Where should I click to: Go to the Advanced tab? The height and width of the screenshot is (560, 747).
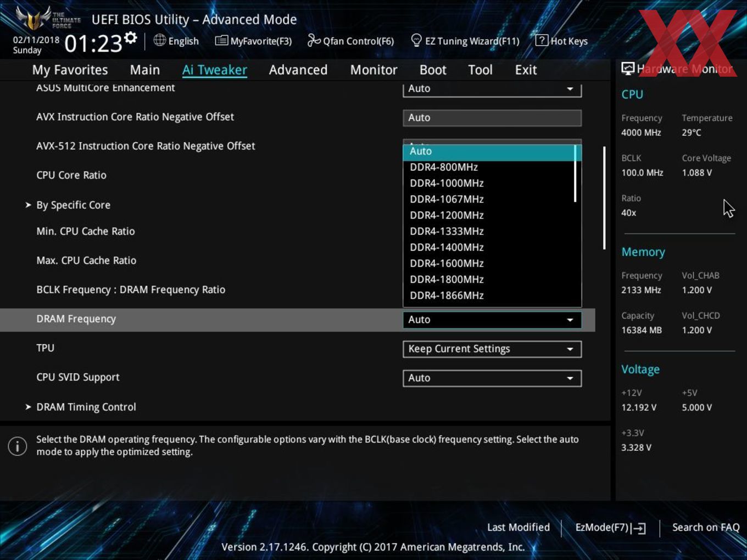point(298,70)
